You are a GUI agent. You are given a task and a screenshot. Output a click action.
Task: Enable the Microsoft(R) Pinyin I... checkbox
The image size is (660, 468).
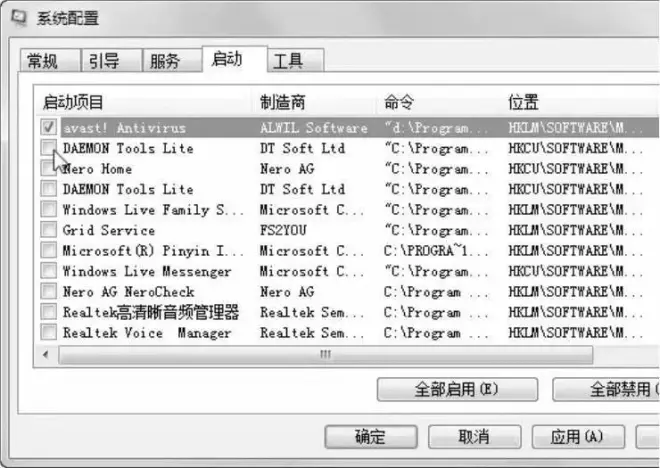pos(48,250)
